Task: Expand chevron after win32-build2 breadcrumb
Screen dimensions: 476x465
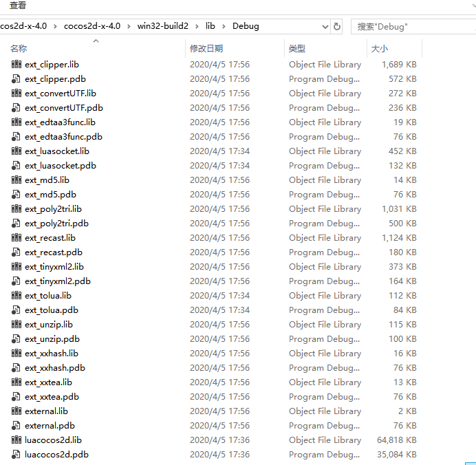Action: coord(197,27)
